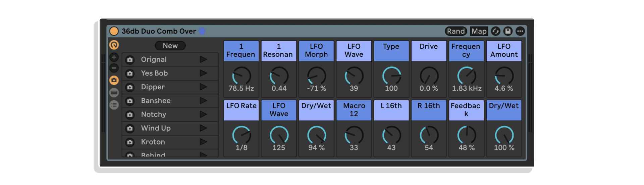Click the Feedback macro knob
644x185 pixels.
(x=467, y=135)
